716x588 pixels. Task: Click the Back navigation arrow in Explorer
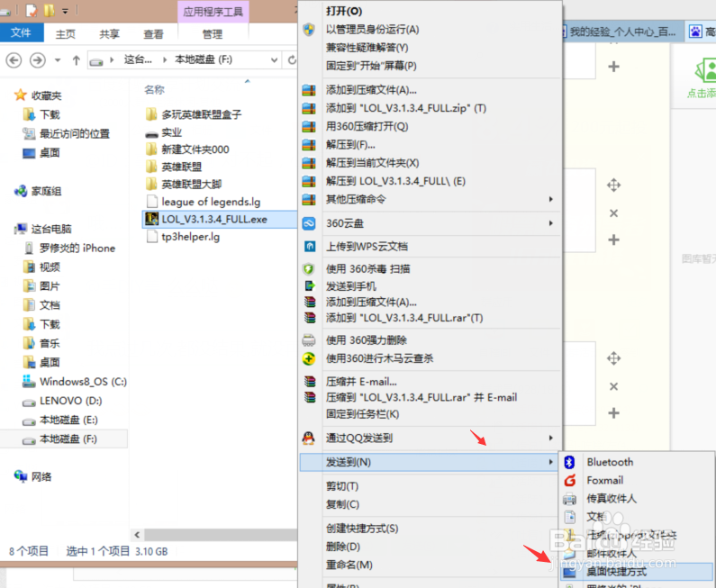14,59
